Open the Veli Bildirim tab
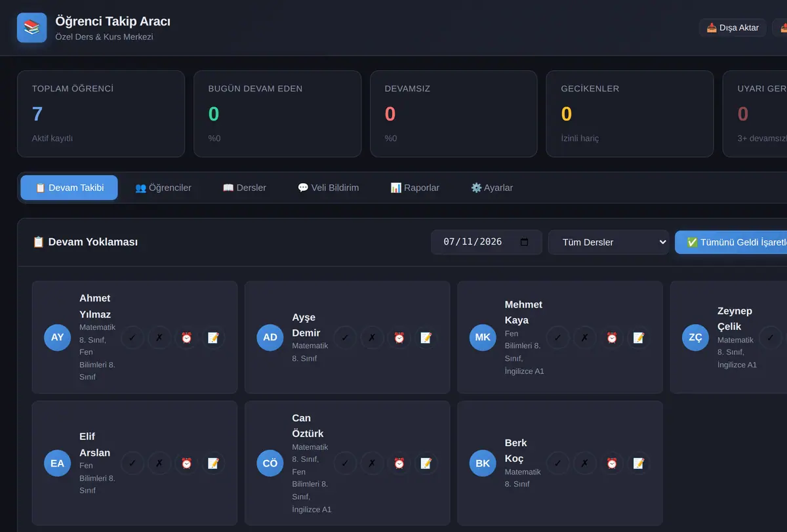Screen dimensions: 787x532 (328, 188)
